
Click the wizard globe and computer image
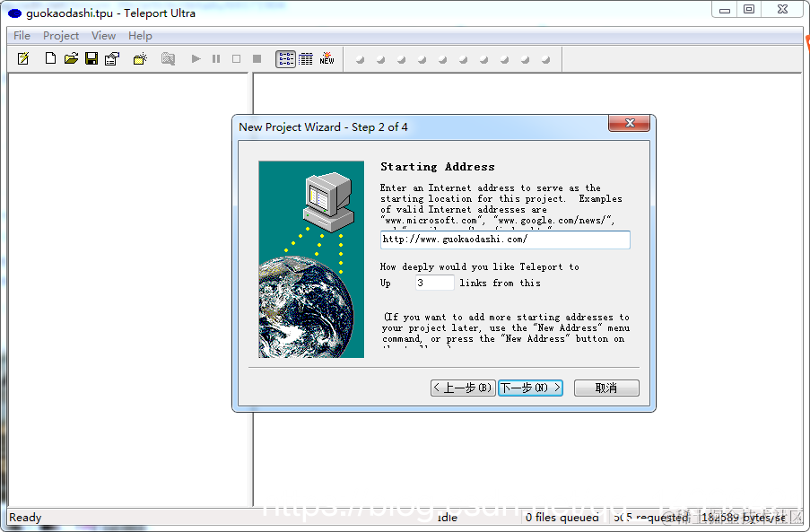(x=311, y=259)
